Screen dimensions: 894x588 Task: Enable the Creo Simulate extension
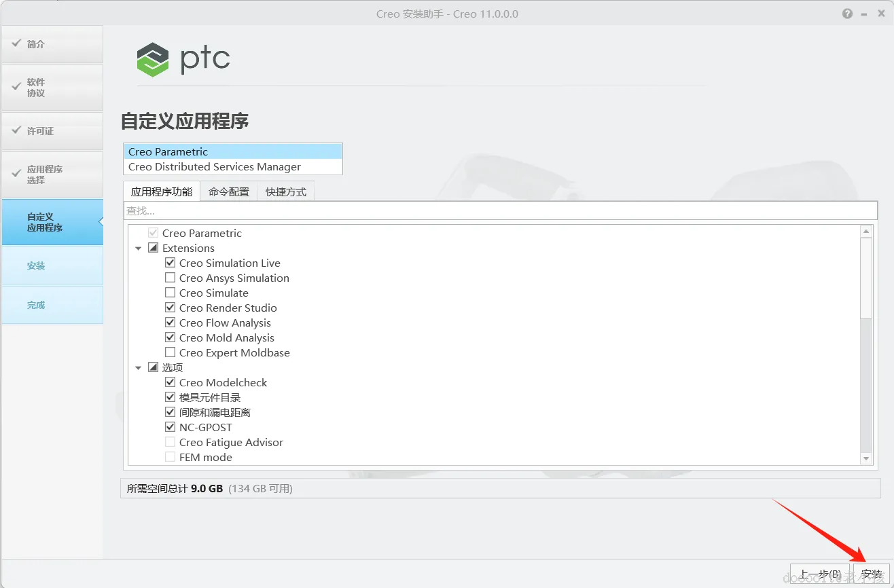(170, 293)
